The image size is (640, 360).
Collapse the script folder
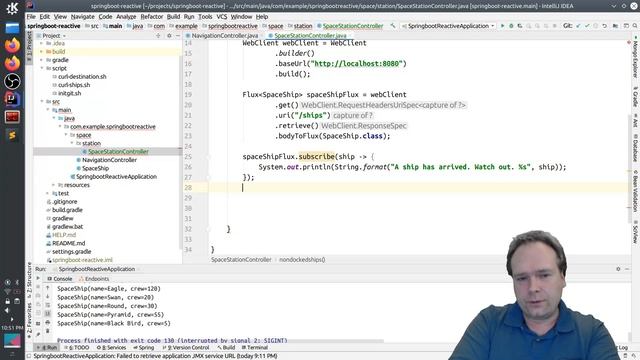(42, 68)
